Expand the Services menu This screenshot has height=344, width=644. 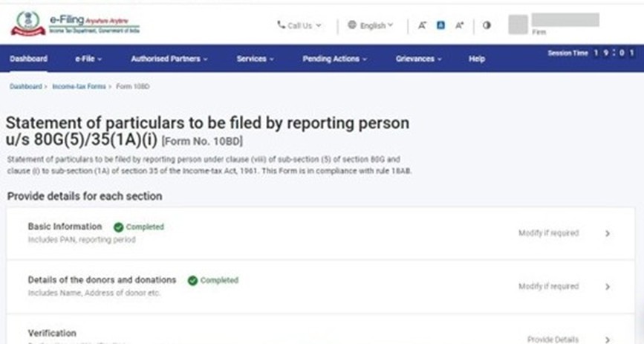(255, 59)
